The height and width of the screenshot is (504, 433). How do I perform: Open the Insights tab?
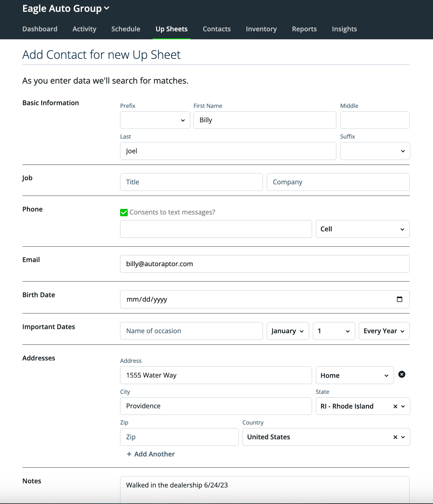coord(344,29)
